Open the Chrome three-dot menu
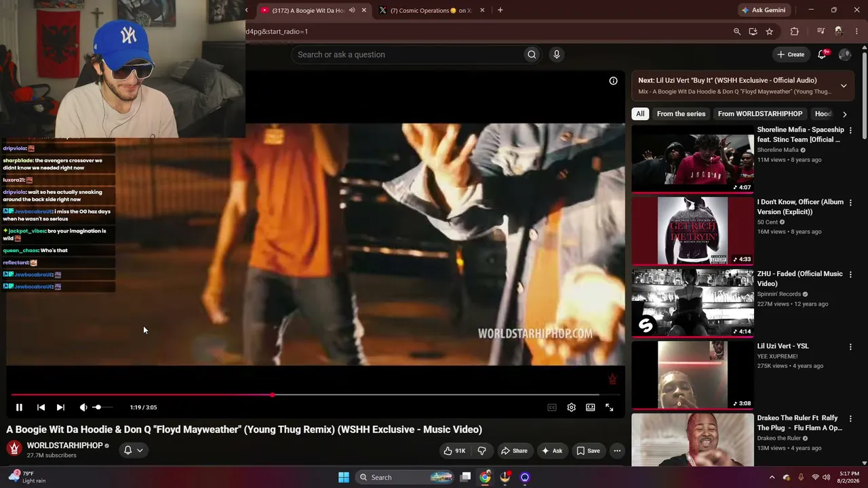 (857, 31)
